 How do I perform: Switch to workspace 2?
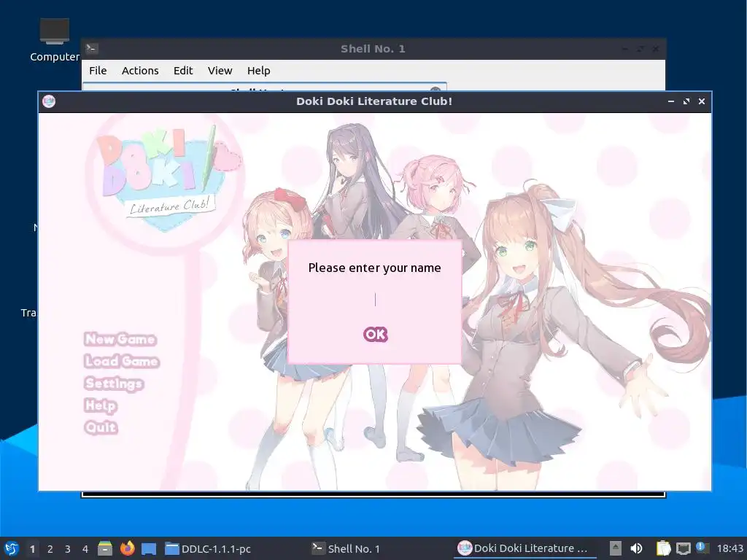(x=50, y=549)
